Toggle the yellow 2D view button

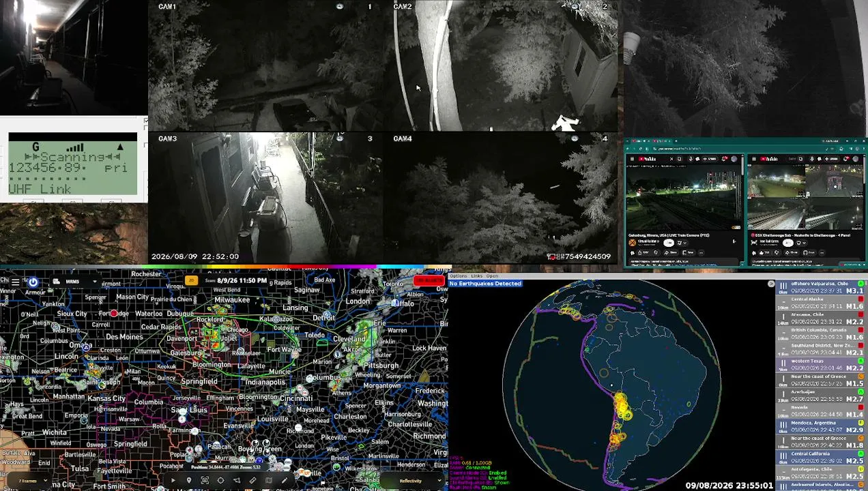pos(192,280)
